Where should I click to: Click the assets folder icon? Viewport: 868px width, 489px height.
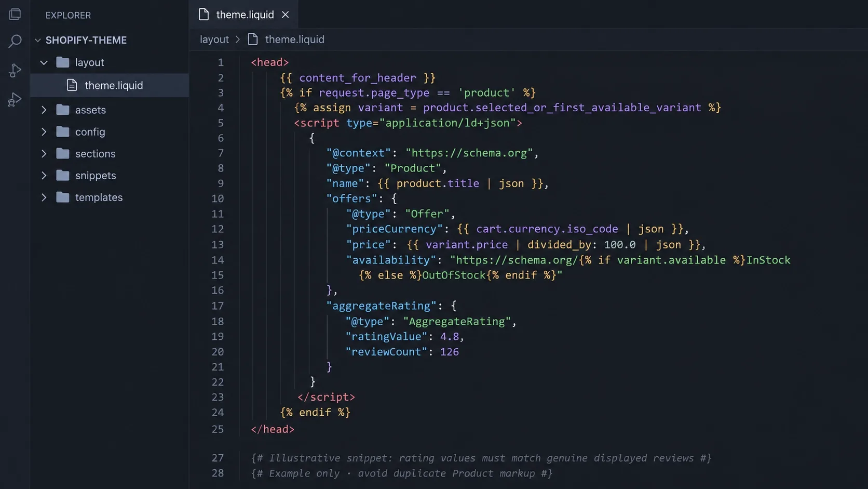(x=63, y=110)
